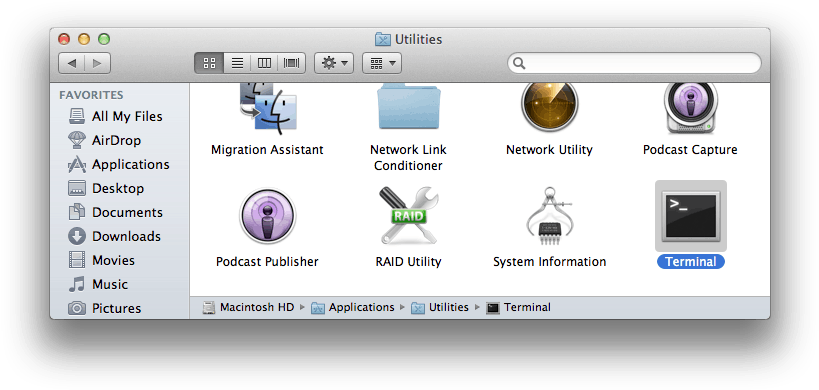This screenshot has height=390, width=819.
Task: Click the "Network Link Conditioner" label
Action: pyautogui.click(x=408, y=158)
